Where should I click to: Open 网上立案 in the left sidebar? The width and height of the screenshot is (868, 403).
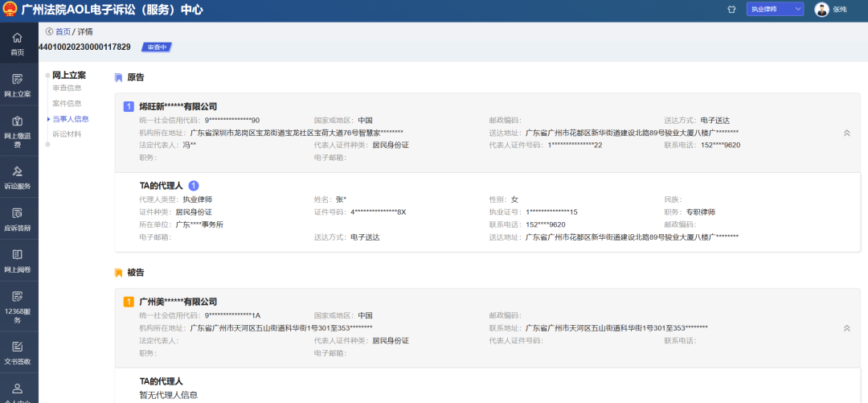(18, 85)
